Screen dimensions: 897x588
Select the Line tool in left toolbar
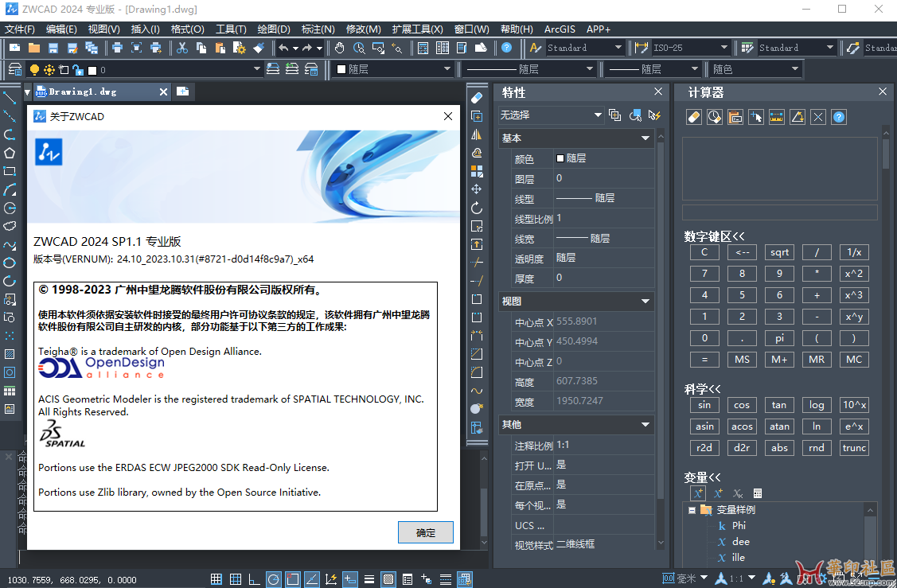point(10,98)
